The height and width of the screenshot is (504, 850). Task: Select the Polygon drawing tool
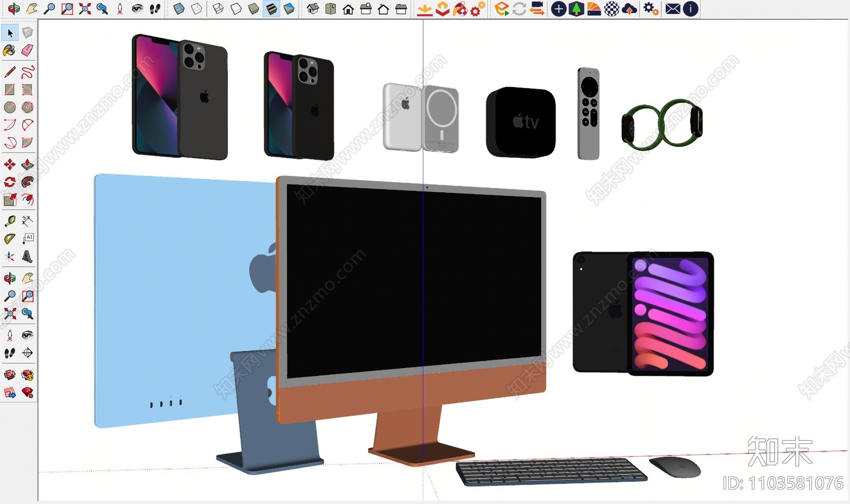coord(28,107)
